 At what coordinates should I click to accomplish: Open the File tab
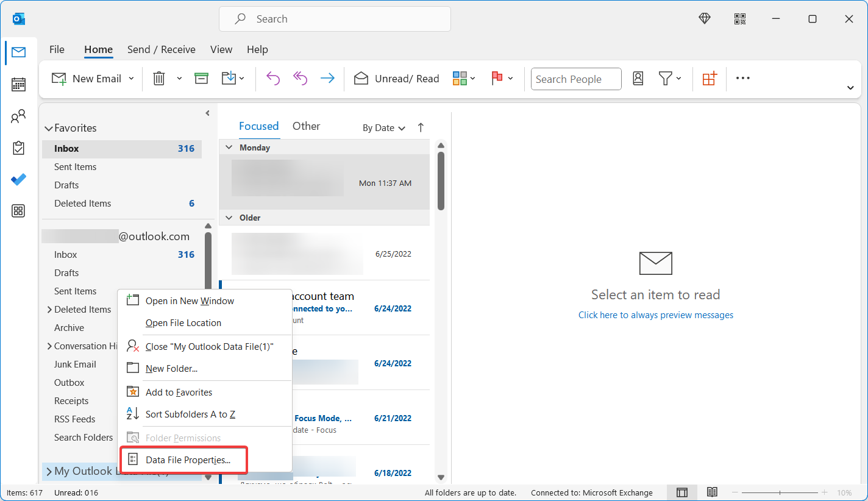click(57, 49)
